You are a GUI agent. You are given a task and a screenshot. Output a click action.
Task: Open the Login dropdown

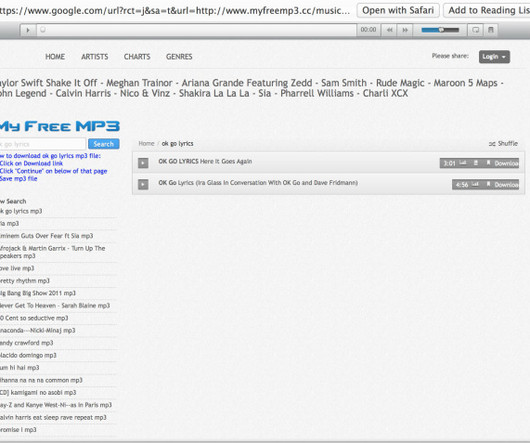click(494, 57)
